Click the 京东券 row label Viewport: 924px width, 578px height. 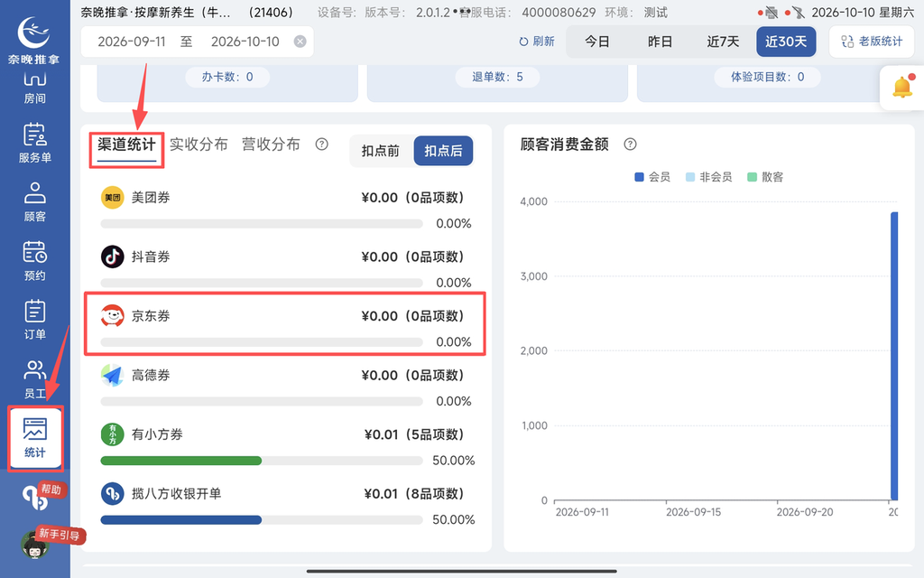coord(151,315)
